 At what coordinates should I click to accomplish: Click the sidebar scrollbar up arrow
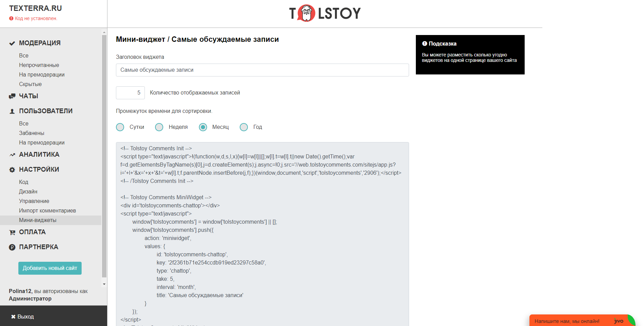(104, 32)
